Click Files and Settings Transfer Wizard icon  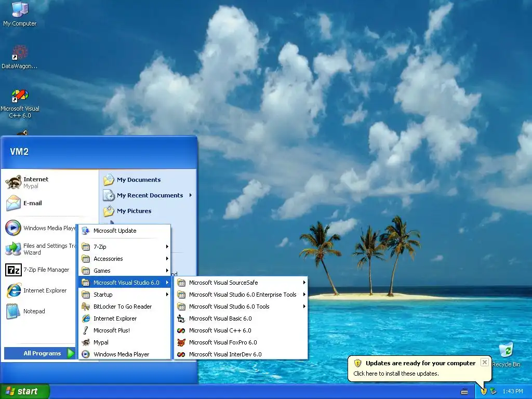click(x=13, y=249)
